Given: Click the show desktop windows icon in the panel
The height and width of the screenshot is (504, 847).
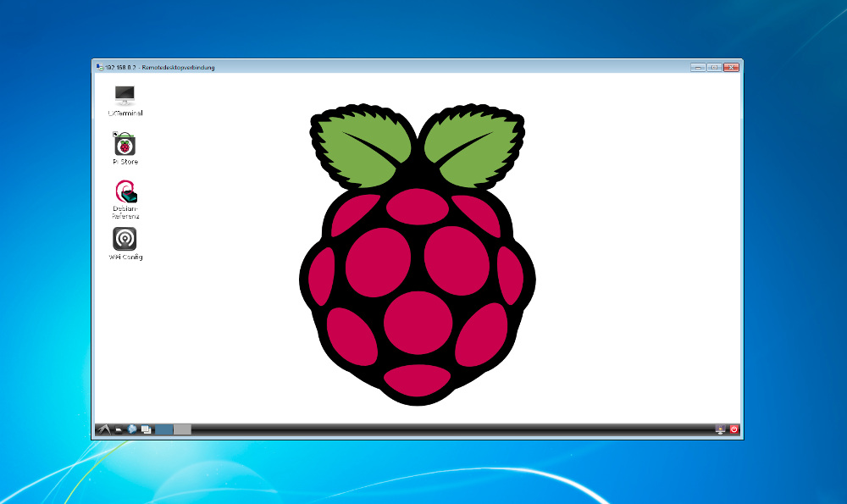Looking at the screenshot, I should click(146, 429).
